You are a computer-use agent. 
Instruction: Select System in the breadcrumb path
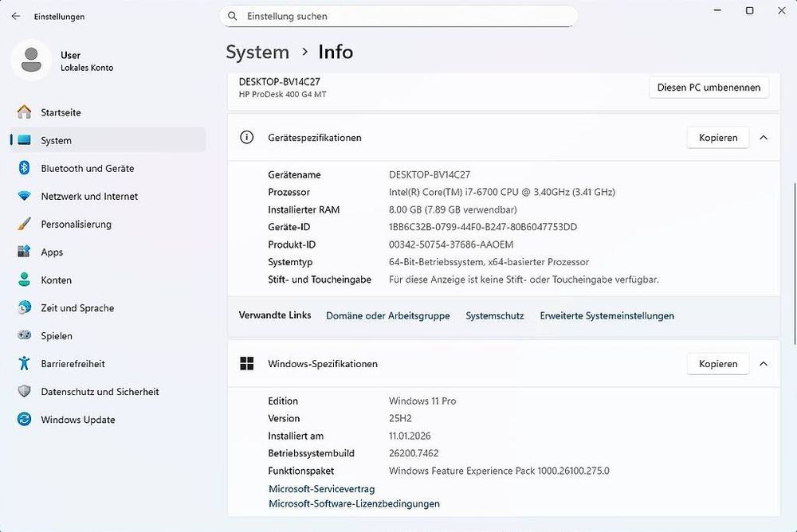[x=257, y=52]
